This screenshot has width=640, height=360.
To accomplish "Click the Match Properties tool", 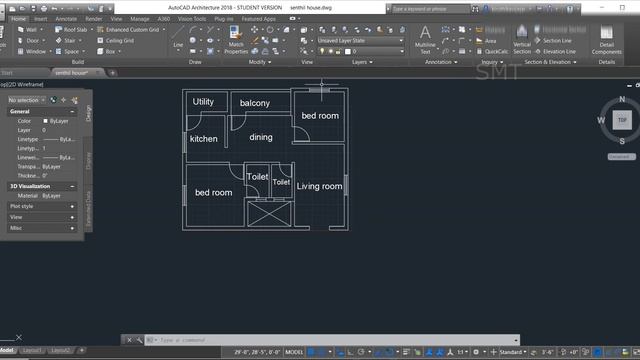I will tap(236, 40).
